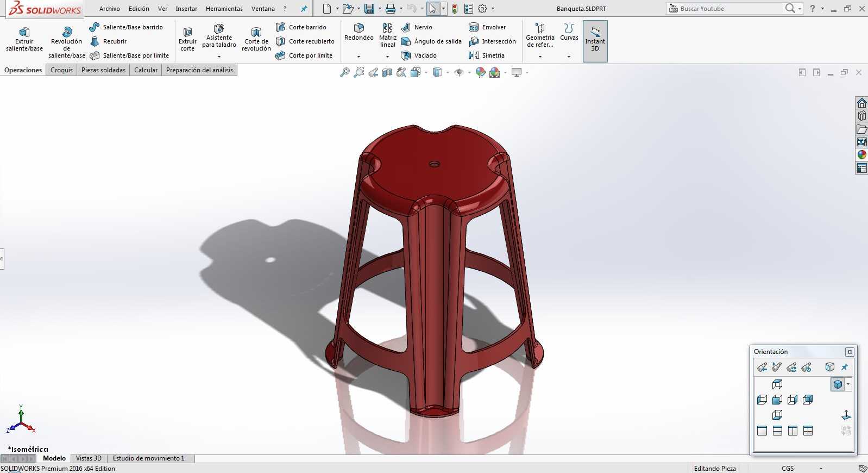The image size is (868, 473).
Task: Open the Asistente para taladro tool
Action: click(x=219, y=36)
